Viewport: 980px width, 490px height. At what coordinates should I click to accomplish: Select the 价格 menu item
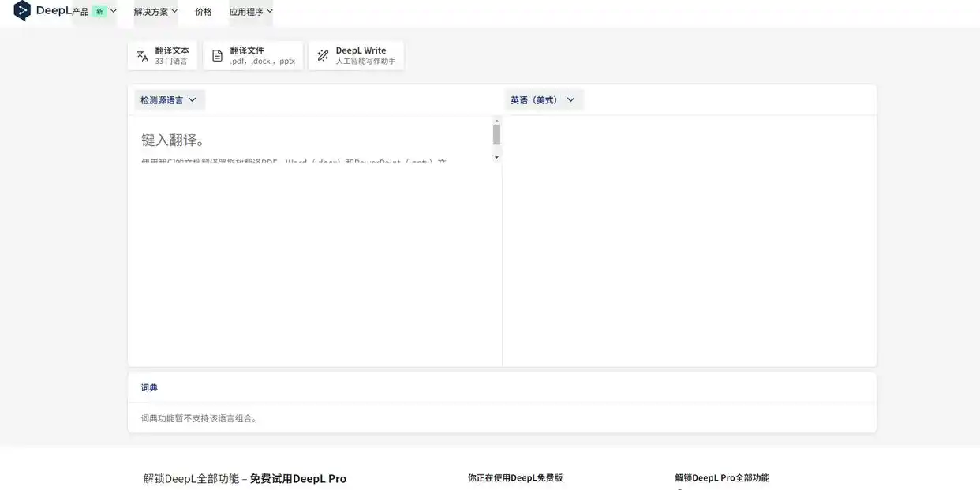(204, 11)
